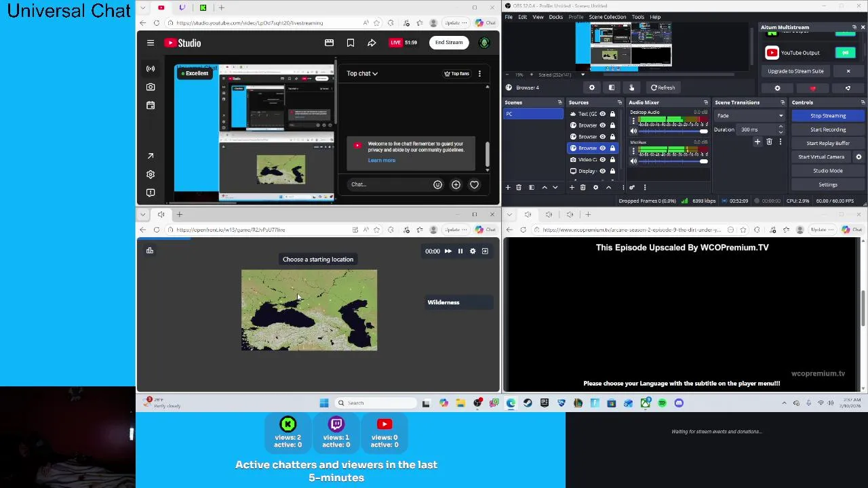
Task: Open Discord from the Windows taskbar
Action: (679, 403)
